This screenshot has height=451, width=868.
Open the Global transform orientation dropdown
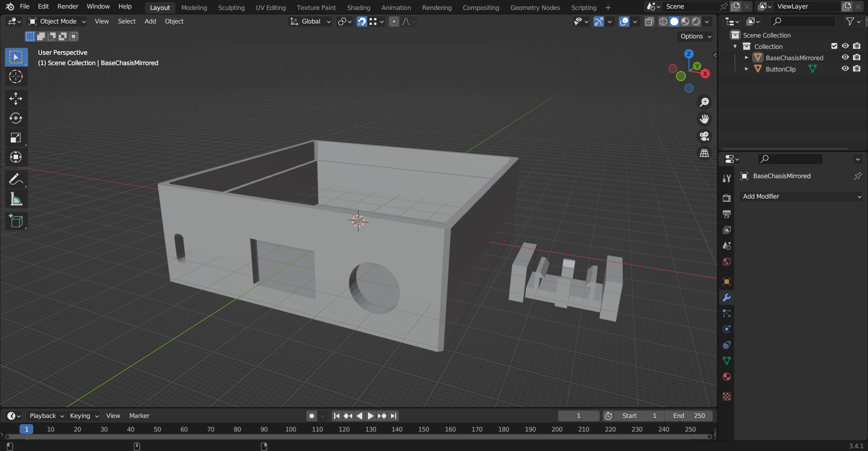(x=311, y=21)
